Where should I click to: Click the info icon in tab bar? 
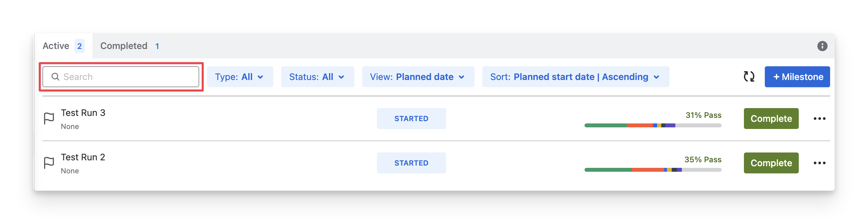[x=822, y=46]
